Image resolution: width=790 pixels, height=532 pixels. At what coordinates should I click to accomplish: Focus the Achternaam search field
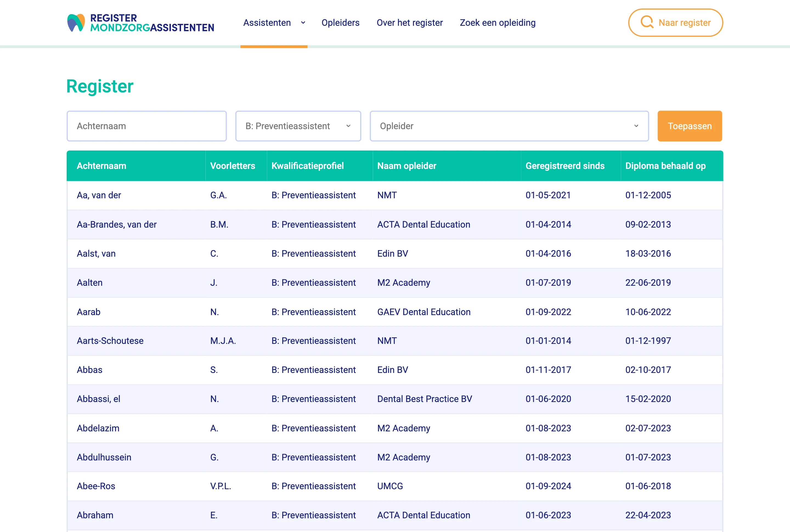coord(146,126)
